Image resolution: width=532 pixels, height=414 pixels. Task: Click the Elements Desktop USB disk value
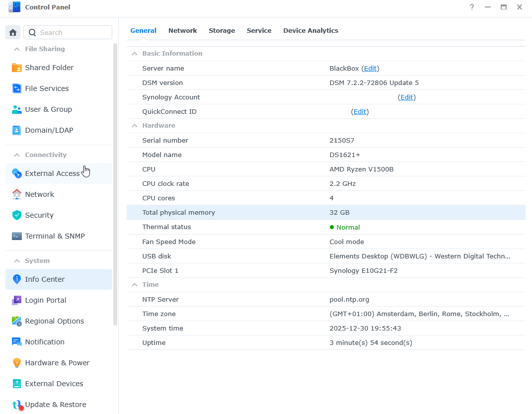point(420,256)
